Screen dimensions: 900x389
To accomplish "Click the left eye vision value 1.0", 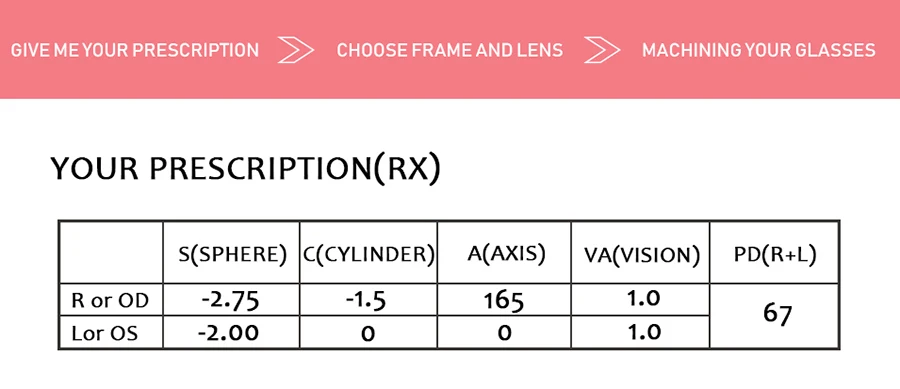I will pyautogui.click(x=642, y=332).
